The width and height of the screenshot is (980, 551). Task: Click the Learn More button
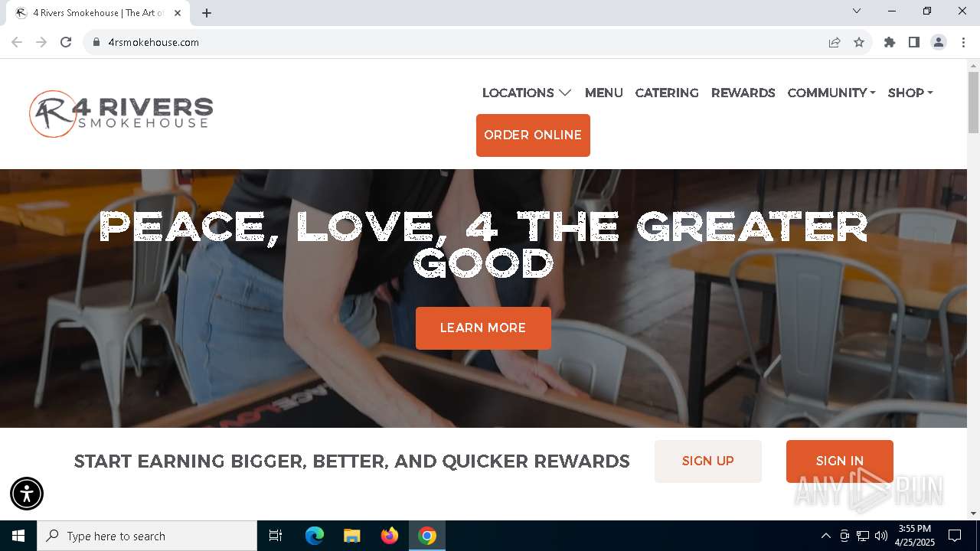pos(483,328)
